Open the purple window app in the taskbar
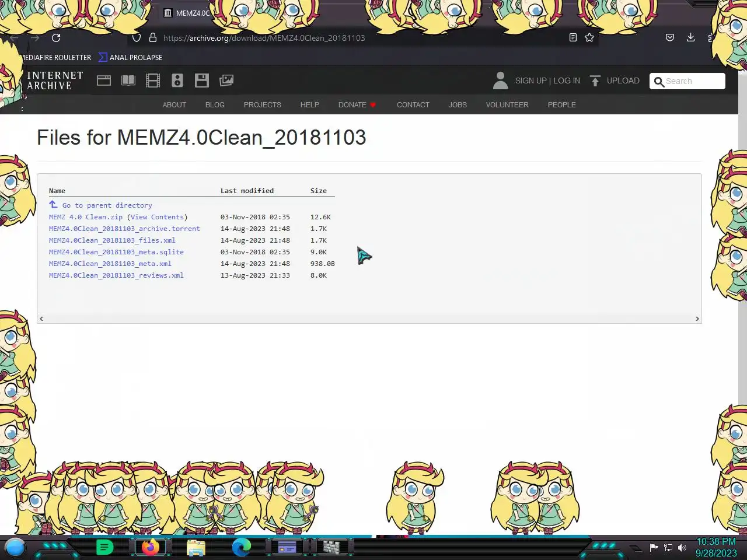Viewport: 747px width, 560px height. pos(287,548)
